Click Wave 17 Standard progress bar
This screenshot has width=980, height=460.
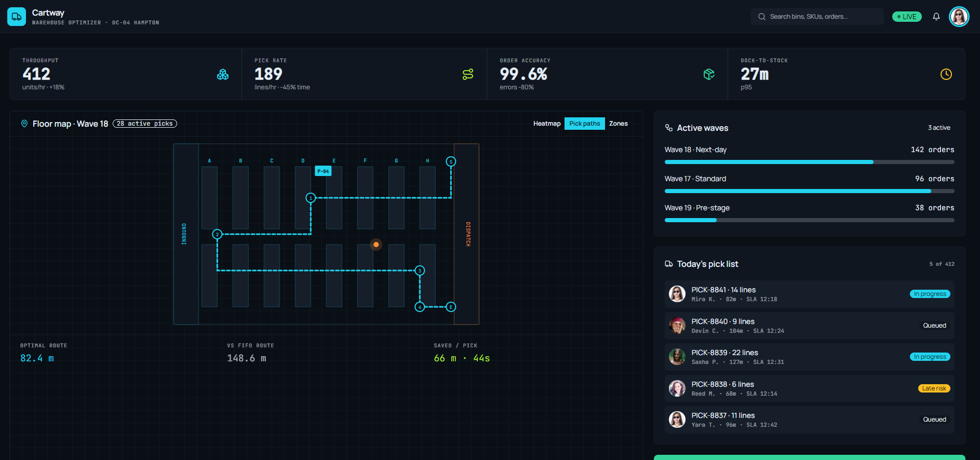[x=809, y=191]
